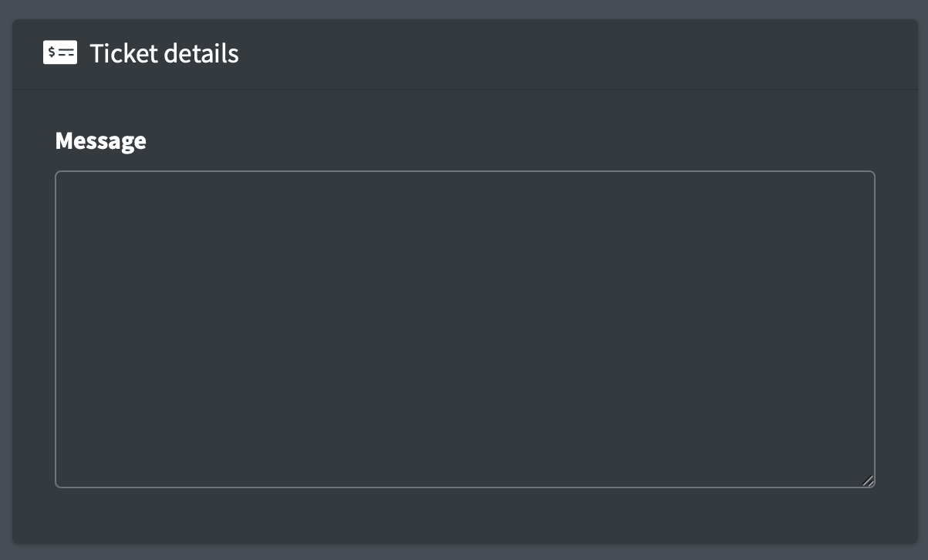Click the page background outside the card
This screenshot has width=928, height=560.
point(463,8)
